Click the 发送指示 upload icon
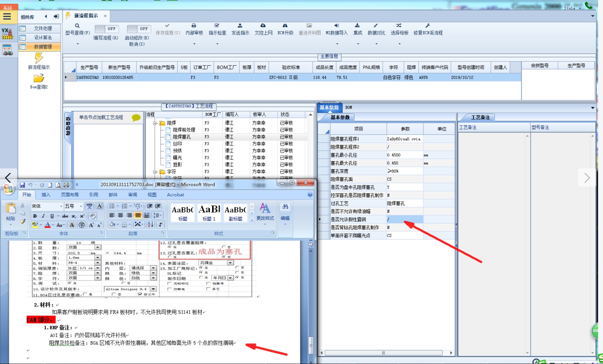The width and height of the screenshot is (603, 364). tap(240, 26)
